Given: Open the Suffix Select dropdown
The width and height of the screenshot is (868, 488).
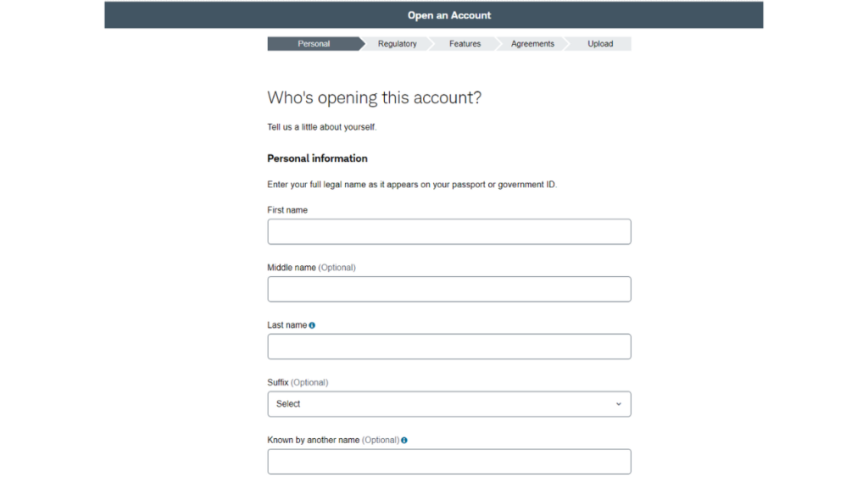Looking at the screenshot, I should point(449,404).
